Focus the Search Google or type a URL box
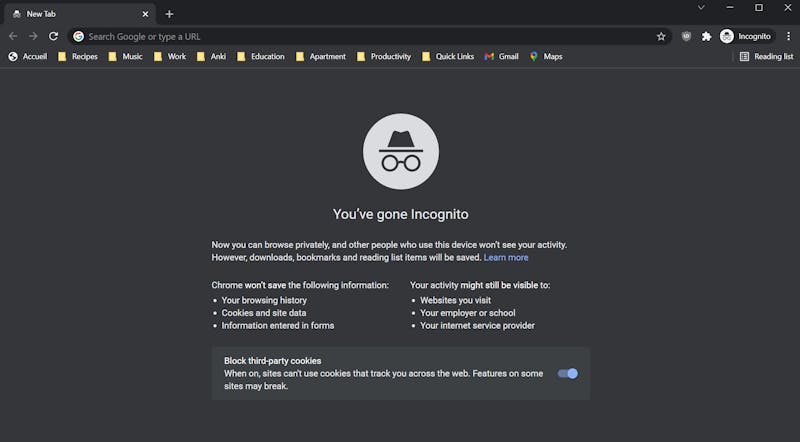 [x=370, y=36]
